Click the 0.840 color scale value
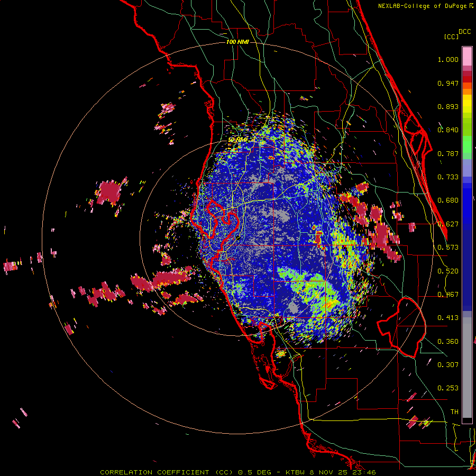The image size is (476, 476). pyautogui.click(x=448, y=130)
